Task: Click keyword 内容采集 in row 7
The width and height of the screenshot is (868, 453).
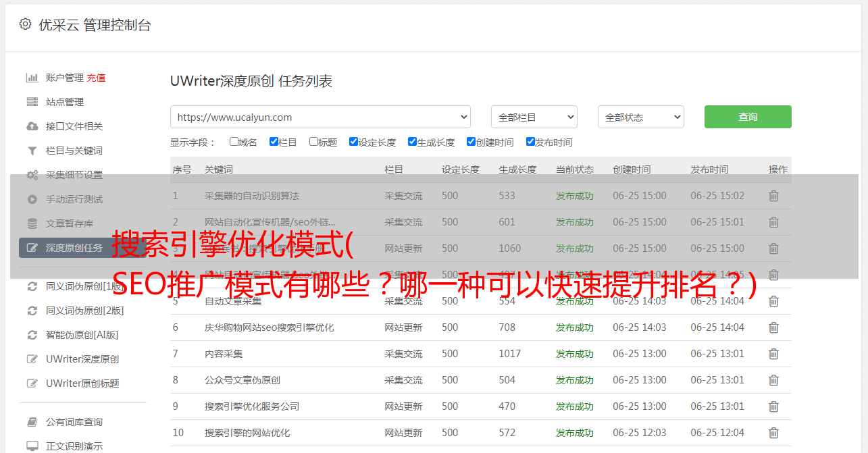Action: (224, 354)
